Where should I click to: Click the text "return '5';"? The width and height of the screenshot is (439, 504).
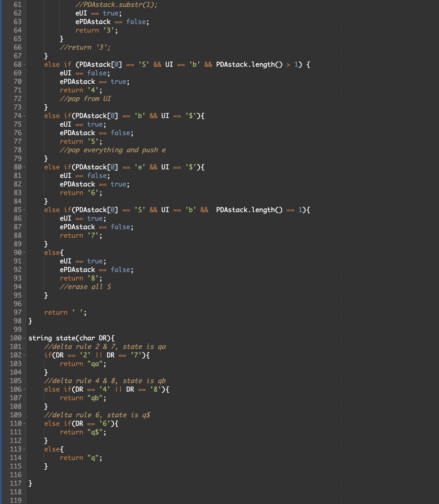(x=81, y=141)
